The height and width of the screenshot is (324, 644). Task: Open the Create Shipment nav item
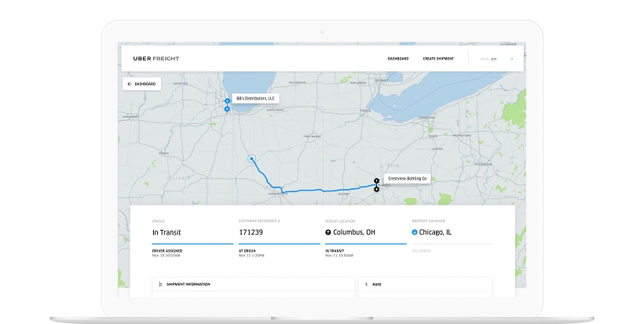(438, 59)
